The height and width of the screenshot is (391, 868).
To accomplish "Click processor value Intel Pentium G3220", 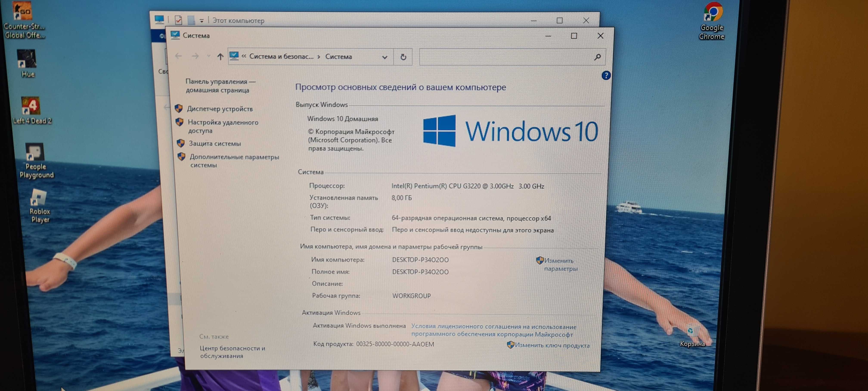I will pos(468,186).
